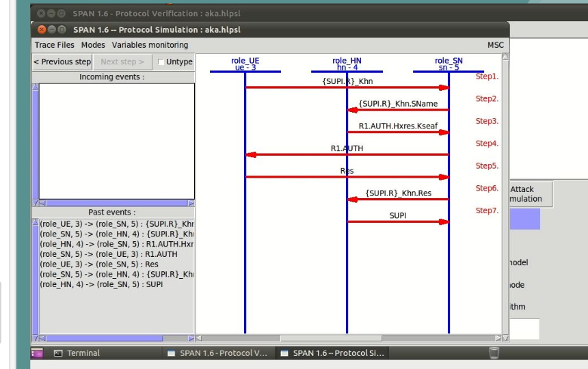Click inside the Incoming events list box
The image size is (588, 369).
point(117,141)
